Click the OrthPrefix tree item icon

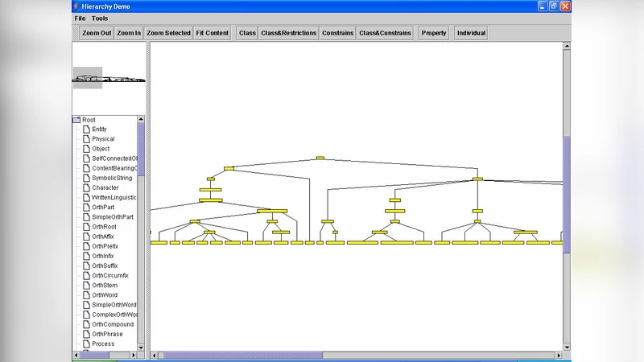coord(87,246)
